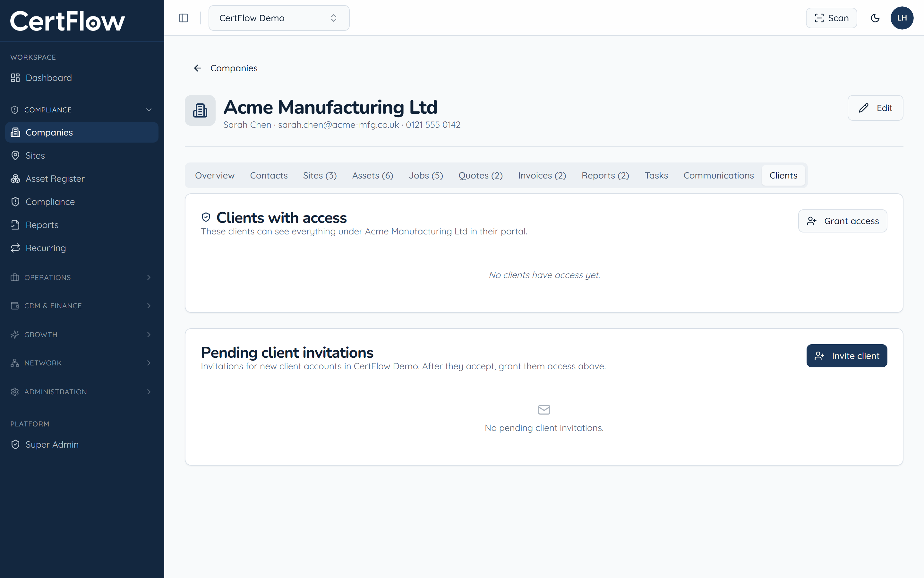Viewport: 924px width, 578px height.
Task: Click the Administration gear icon
Action: (15, 392)
